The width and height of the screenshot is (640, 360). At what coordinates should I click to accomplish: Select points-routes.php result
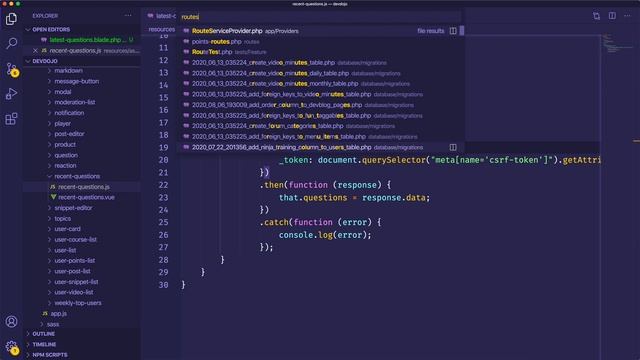[x=320, y=42]
